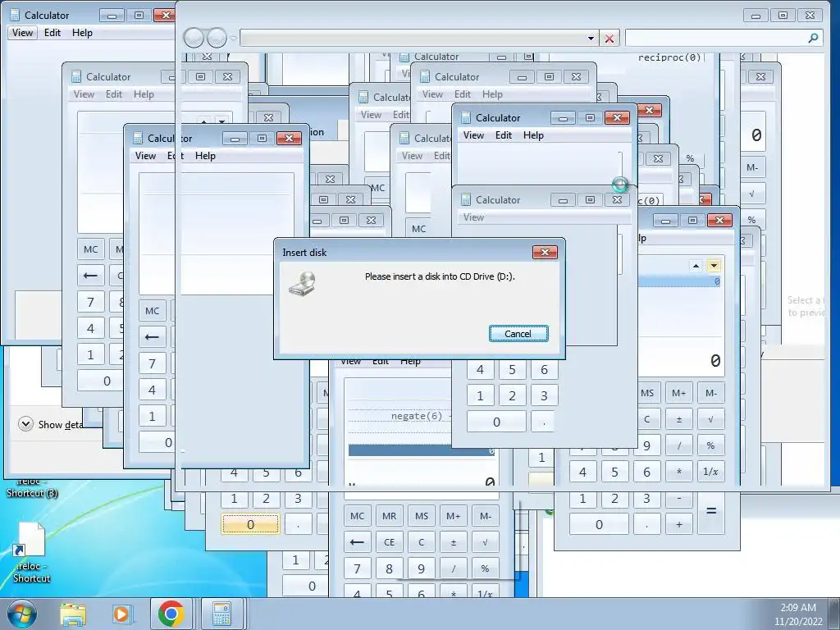Click the red X stop button beside address bar
This screenshot has height=630, width=840.
click(x=609, y=38)
